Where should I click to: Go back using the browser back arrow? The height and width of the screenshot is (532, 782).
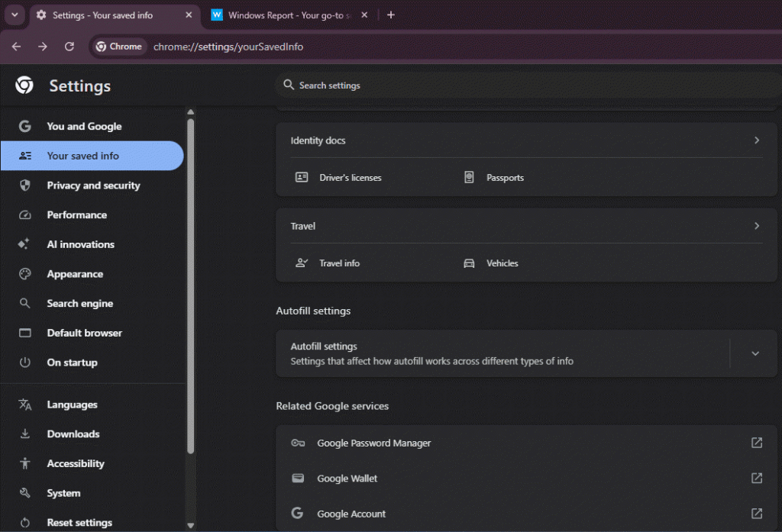coord(17,47)
